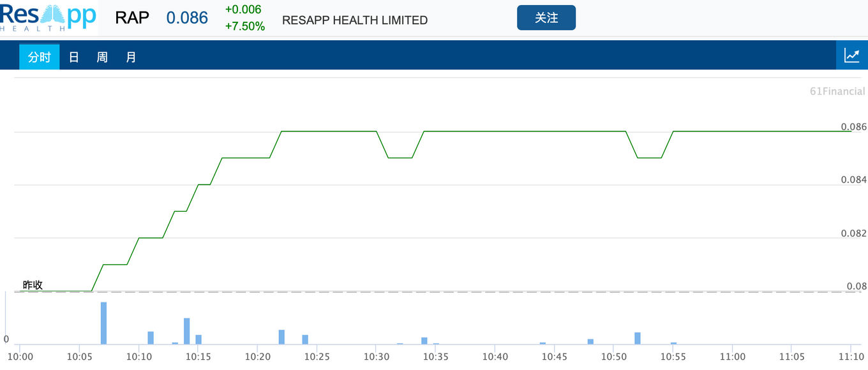Click the 0.086 price axis label on right
This screenshot has height=370, width=868.
click(854, 127)
